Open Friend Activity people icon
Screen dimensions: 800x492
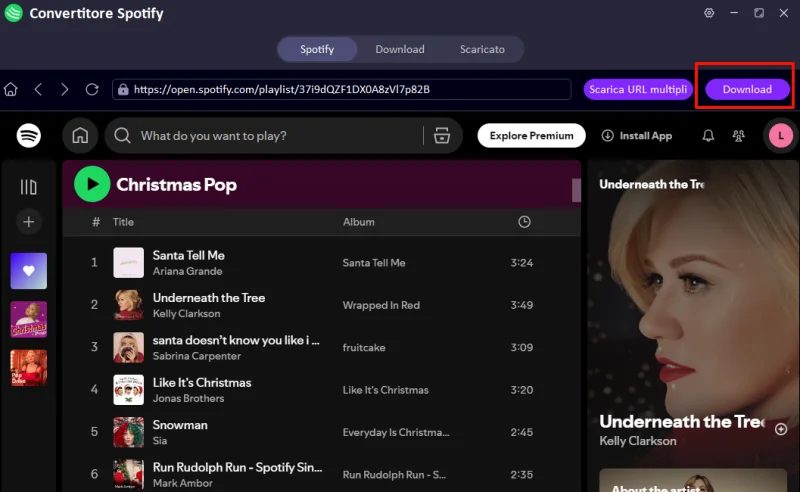[738, 136]
